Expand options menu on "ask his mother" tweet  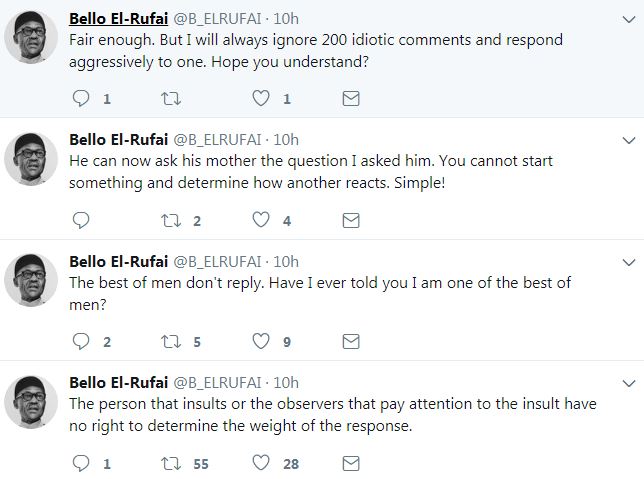[x=629, y=141]
